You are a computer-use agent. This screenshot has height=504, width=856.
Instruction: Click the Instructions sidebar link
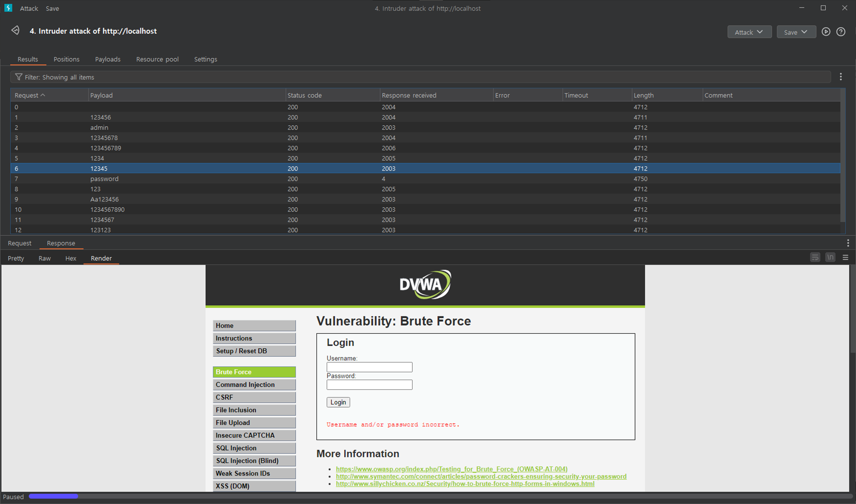point(254,338)
